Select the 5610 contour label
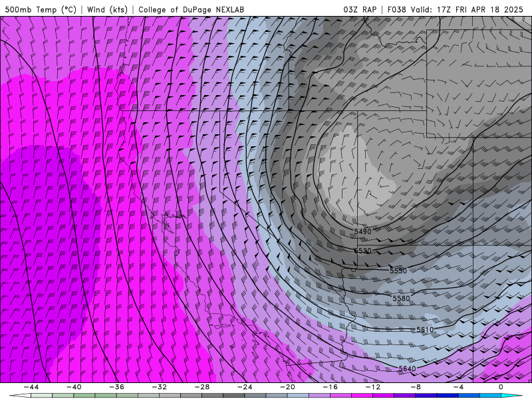This screenshot has width=532, height=399. [x=425, y=330]
